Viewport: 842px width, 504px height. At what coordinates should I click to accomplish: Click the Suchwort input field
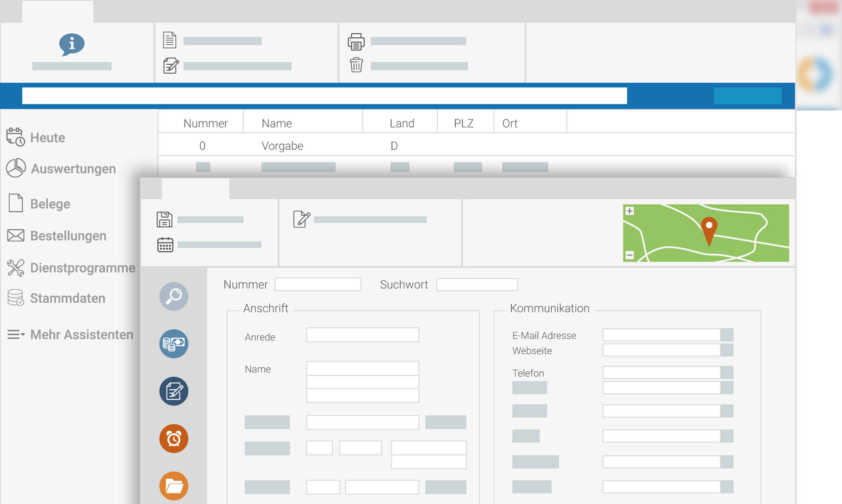tap(477, 284)
